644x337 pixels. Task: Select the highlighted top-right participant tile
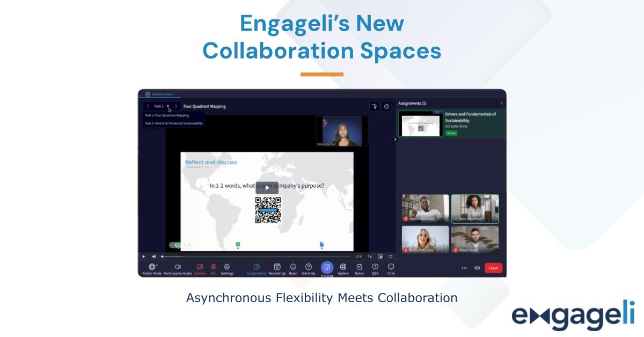tap(475, 209)
